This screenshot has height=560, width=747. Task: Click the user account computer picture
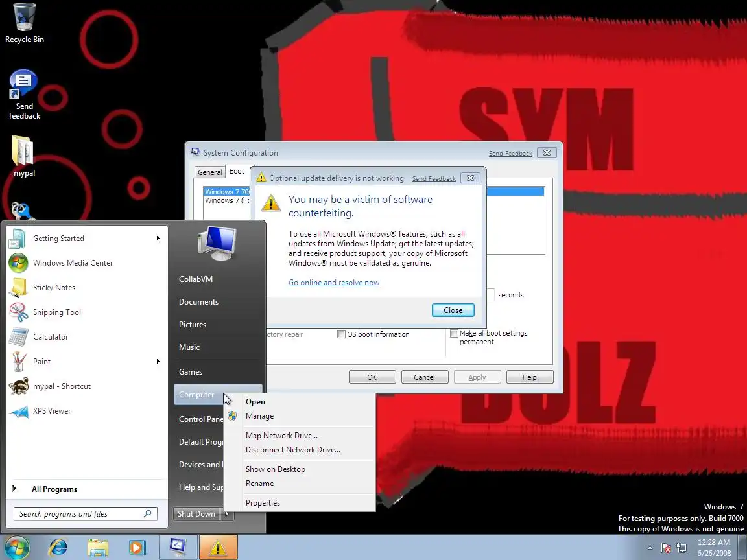pyautogui.click(x=217, y=243)
